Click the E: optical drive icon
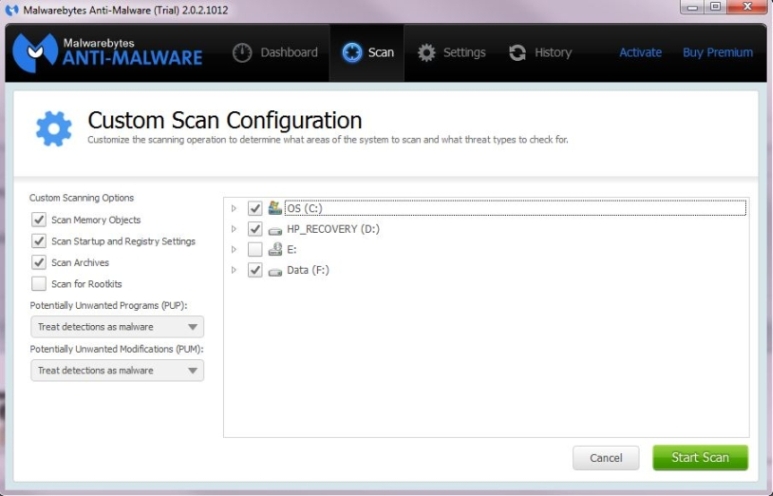The image size is (773, 496). pos(275,249)
